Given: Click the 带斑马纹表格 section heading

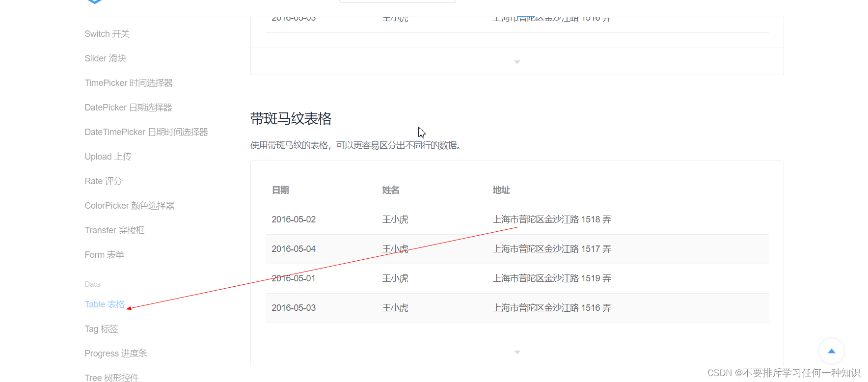Looking at the screenshot, I should point(291,118).
